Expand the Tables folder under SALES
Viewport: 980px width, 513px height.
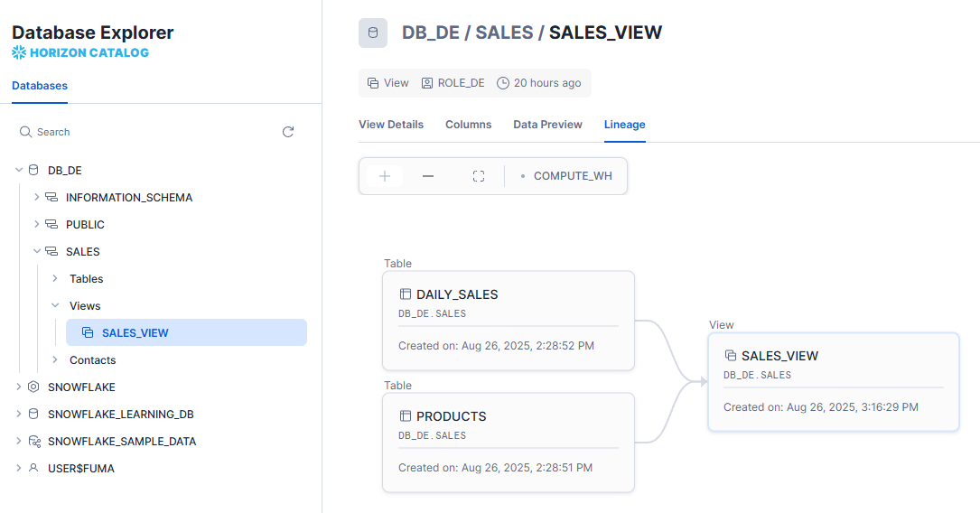tap(55, 278)
